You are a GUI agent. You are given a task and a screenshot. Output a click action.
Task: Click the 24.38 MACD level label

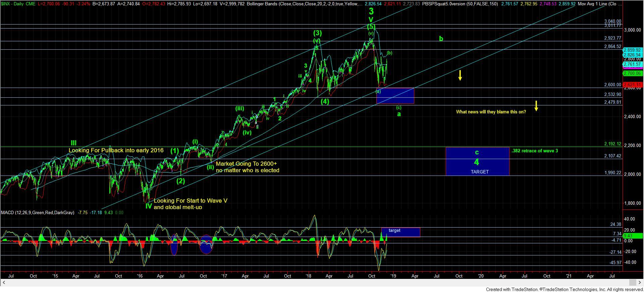616,225
